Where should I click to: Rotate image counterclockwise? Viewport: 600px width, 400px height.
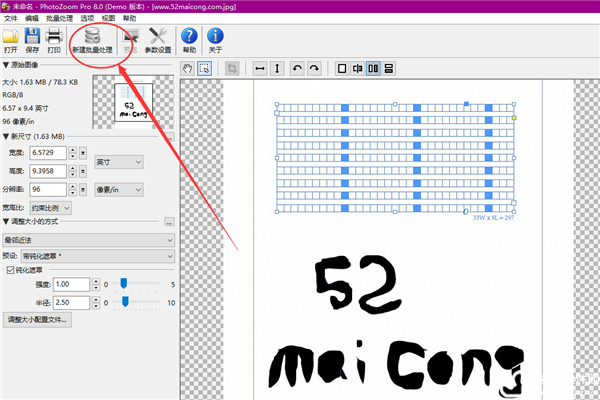pos(296,68)
